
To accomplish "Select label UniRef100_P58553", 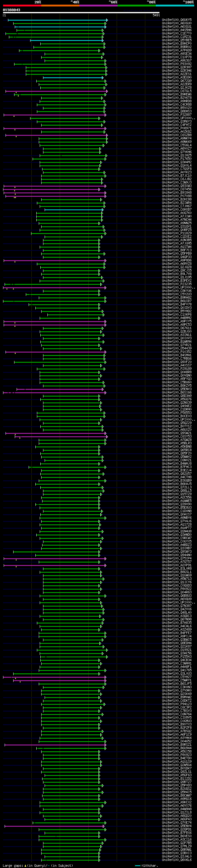I will coord(177,412).
